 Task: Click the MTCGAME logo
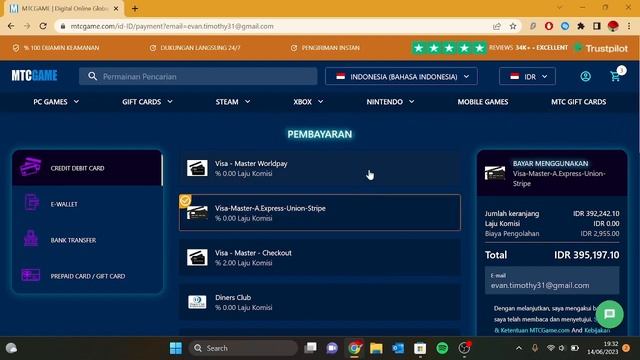34,76
